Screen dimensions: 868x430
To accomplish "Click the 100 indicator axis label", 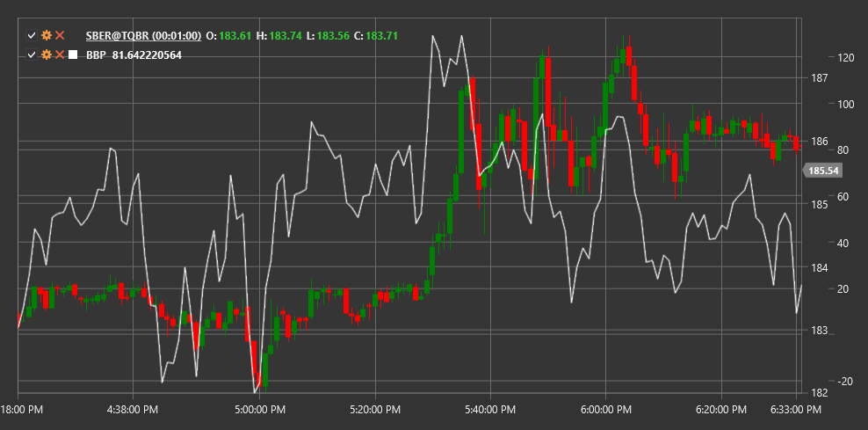I will click(844, 104).
